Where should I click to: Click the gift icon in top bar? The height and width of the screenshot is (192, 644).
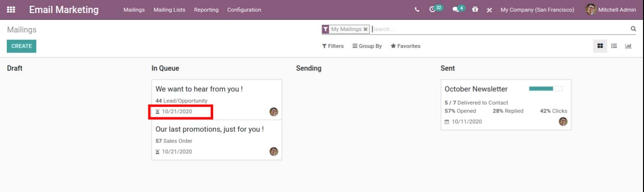click(475, 10)
